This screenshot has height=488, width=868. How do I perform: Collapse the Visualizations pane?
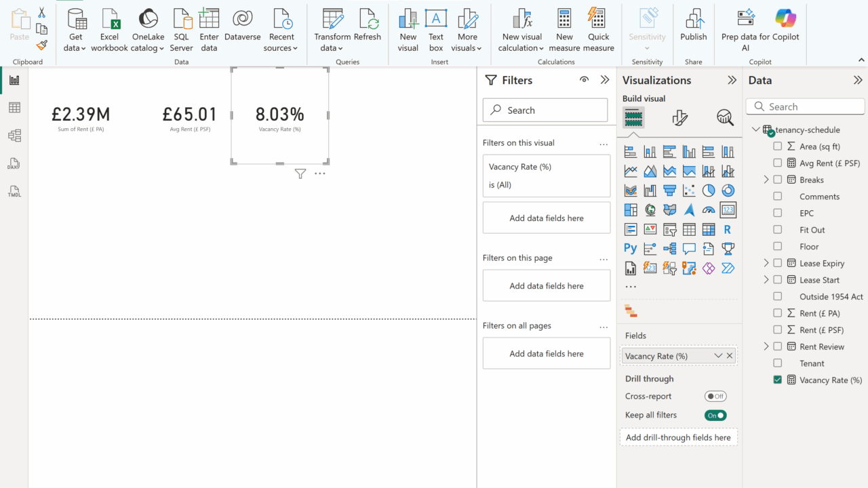[x=732, y=80]
